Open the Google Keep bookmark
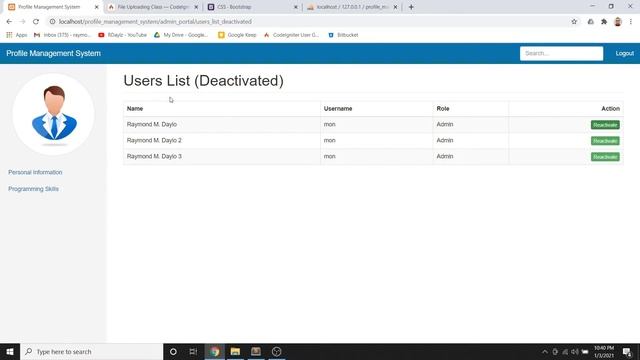Image resolution: width=640 pixels, height=360 pixels. point(237,35)
